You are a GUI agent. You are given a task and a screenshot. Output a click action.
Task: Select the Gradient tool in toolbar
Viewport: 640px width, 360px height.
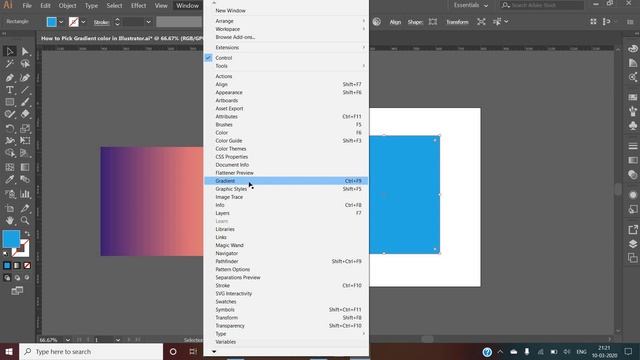pos(25,167)
